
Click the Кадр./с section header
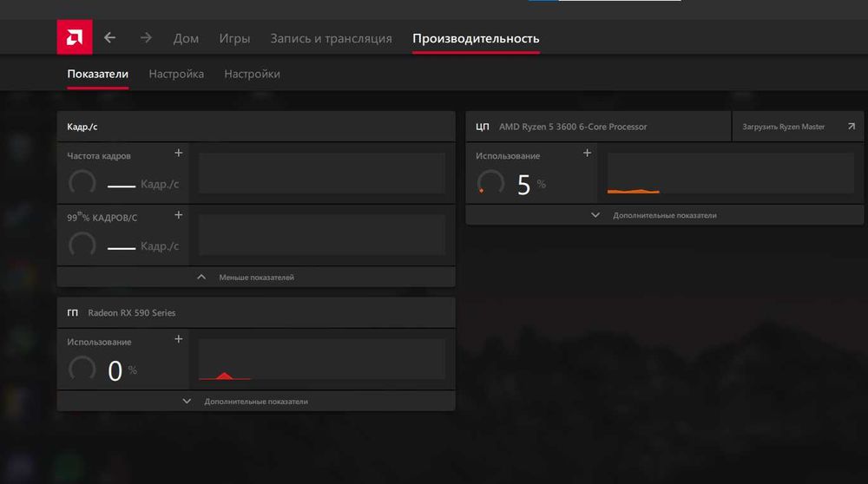click(x=256, y=127)
